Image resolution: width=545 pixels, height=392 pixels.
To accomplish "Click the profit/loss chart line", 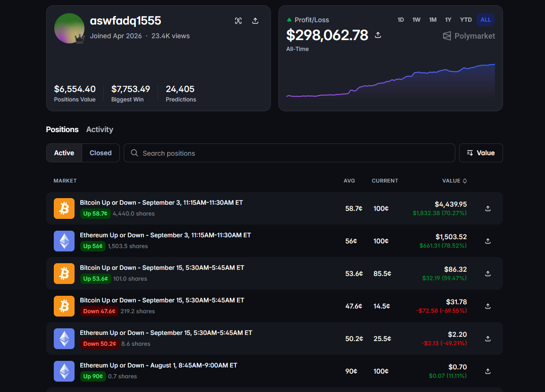I will [390, 81].
